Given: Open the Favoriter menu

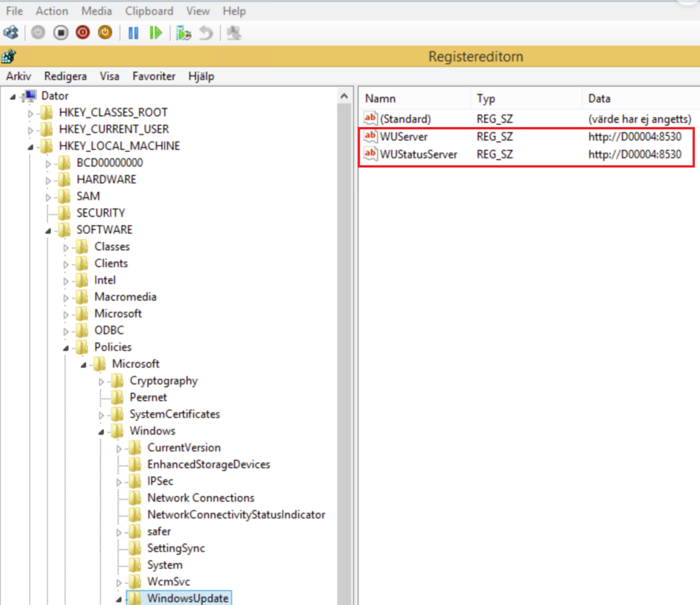Looking at the screenshot, I should pyautogui.click(x=154, y=77).
